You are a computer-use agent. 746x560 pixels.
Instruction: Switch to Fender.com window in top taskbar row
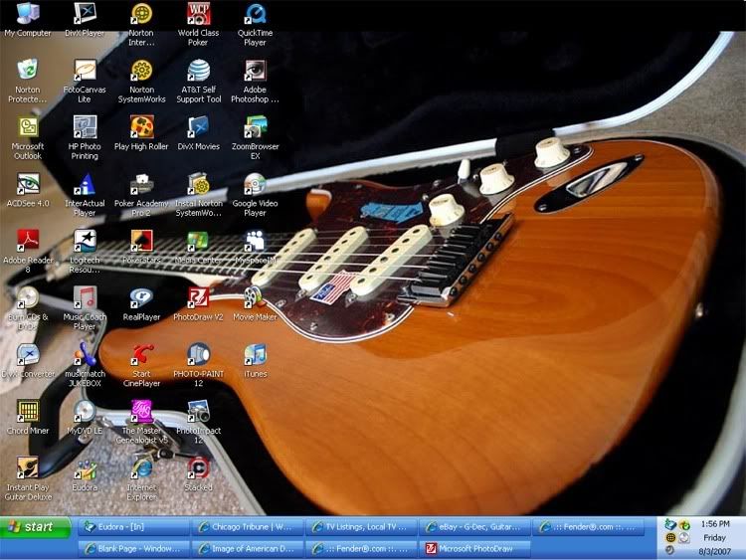click(589, 527)
